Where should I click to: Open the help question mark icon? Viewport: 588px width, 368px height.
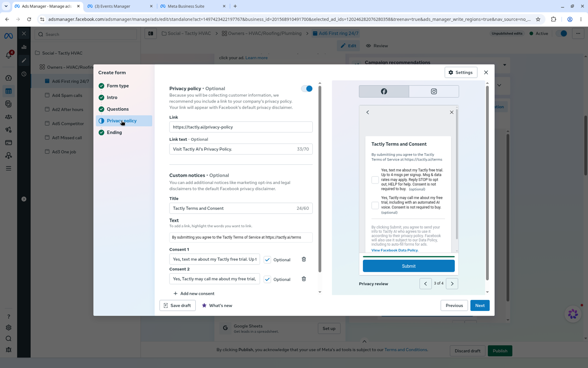click(x=9, y=316)
